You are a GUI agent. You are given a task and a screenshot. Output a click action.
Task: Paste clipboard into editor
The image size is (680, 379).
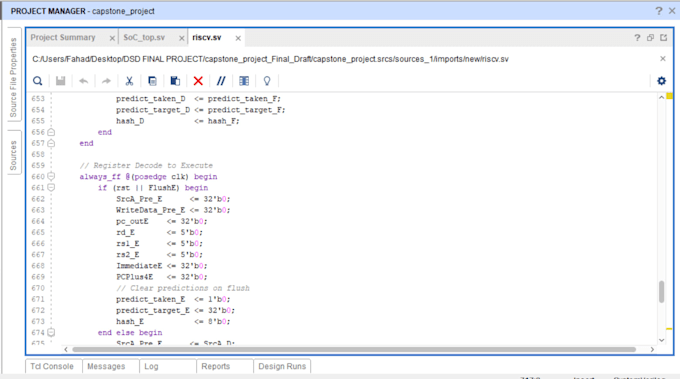click(175, 81)
